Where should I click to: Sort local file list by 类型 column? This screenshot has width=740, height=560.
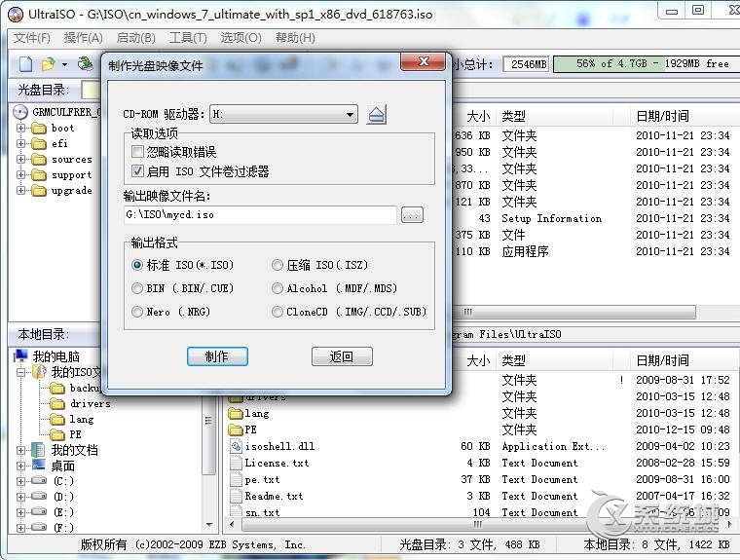point(553,360)
